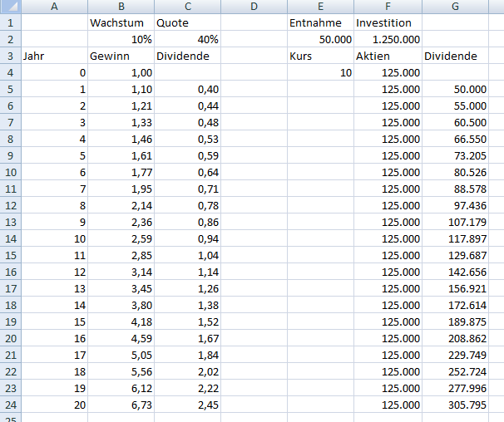
Task: Click the 'Dividende' cell in column C
Action: [188, 56]
